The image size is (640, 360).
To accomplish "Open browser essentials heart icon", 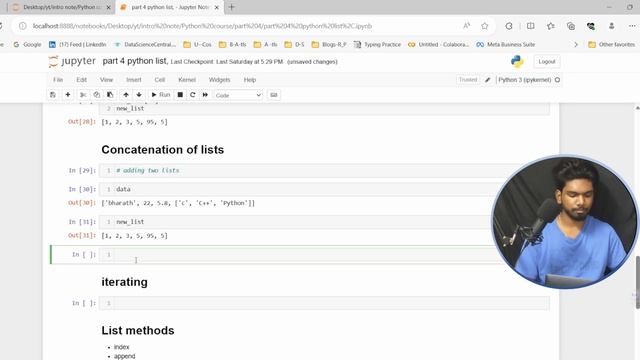I will (x=591, y=26).
